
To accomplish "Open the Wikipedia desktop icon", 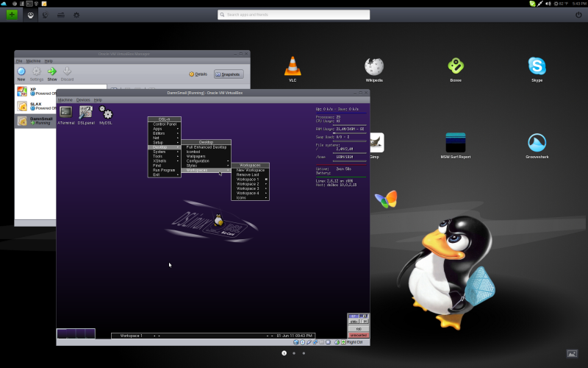I will (x=374, y=67).
